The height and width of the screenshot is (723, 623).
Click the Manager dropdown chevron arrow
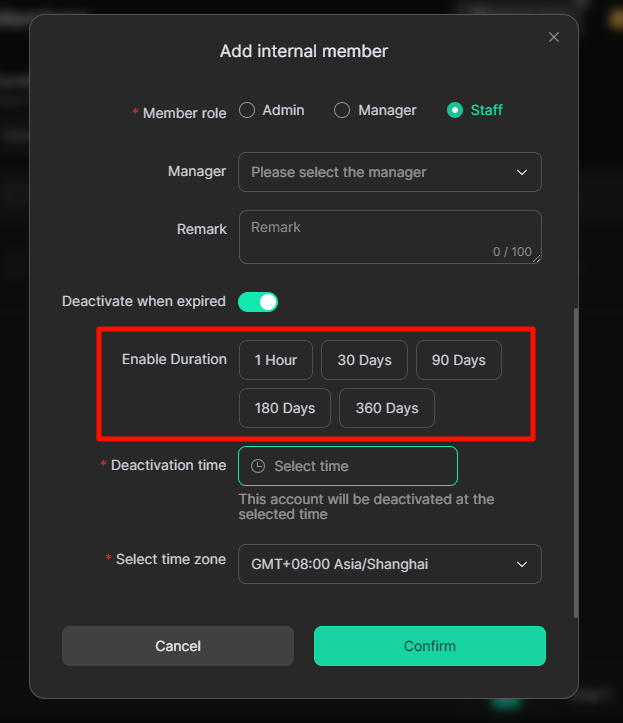tap(521, 172)
